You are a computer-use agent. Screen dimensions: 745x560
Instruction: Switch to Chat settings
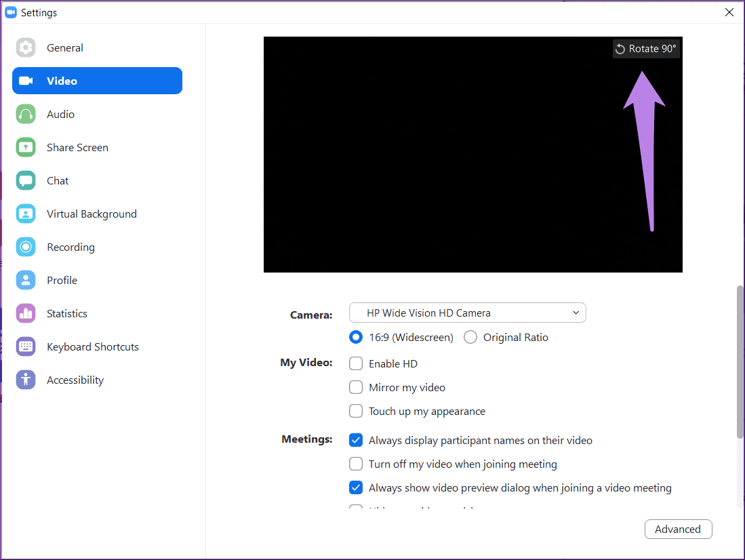[x=58, y=180]
